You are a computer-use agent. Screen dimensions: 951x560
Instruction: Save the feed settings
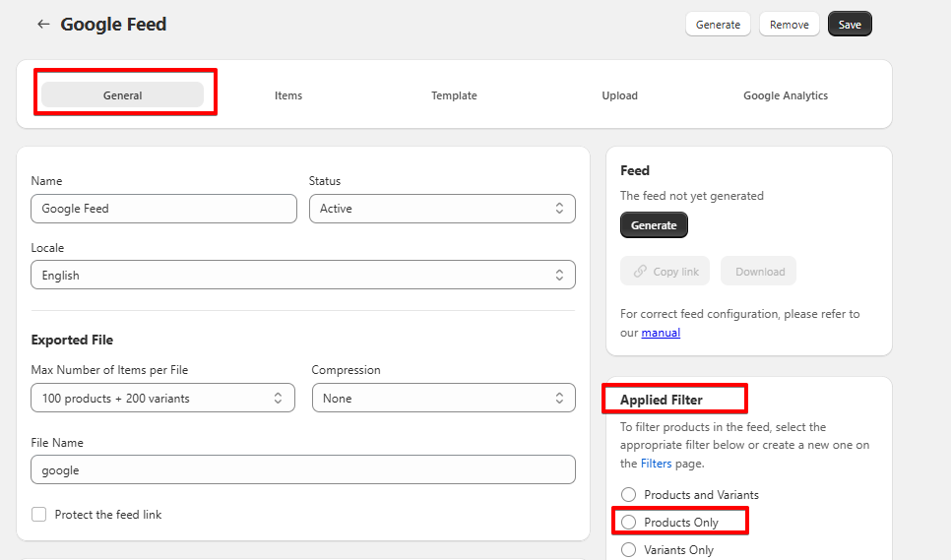click(850, 25)
